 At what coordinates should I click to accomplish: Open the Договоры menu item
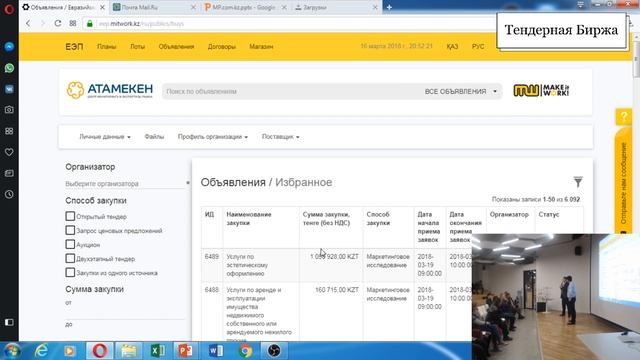222,47
